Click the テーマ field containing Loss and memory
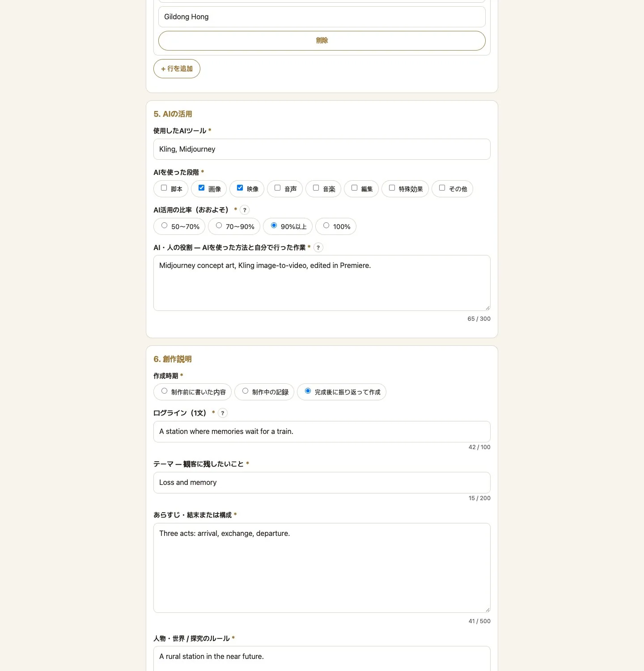The image size is (644, 671). pyautogui.click(x=322, y=483)
